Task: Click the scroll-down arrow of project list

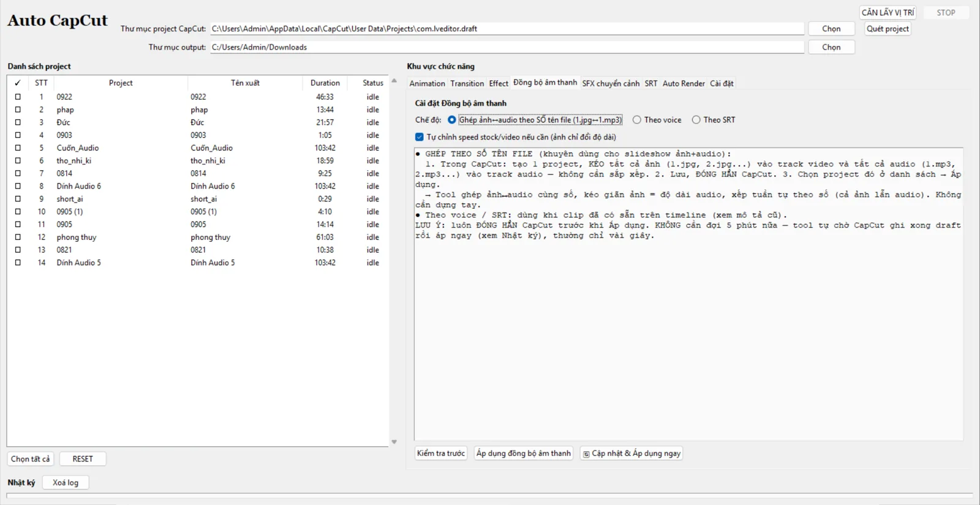Action: click(x=394, y=442)
